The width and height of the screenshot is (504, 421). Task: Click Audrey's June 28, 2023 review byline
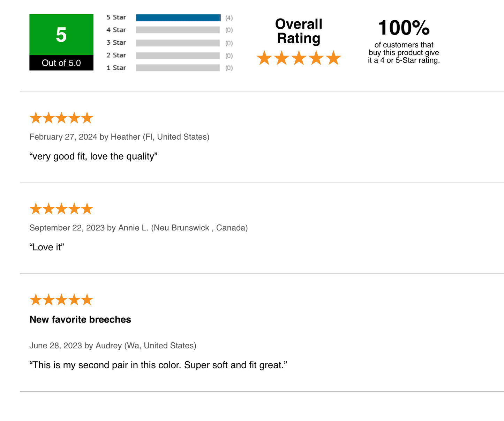[113, 346]
